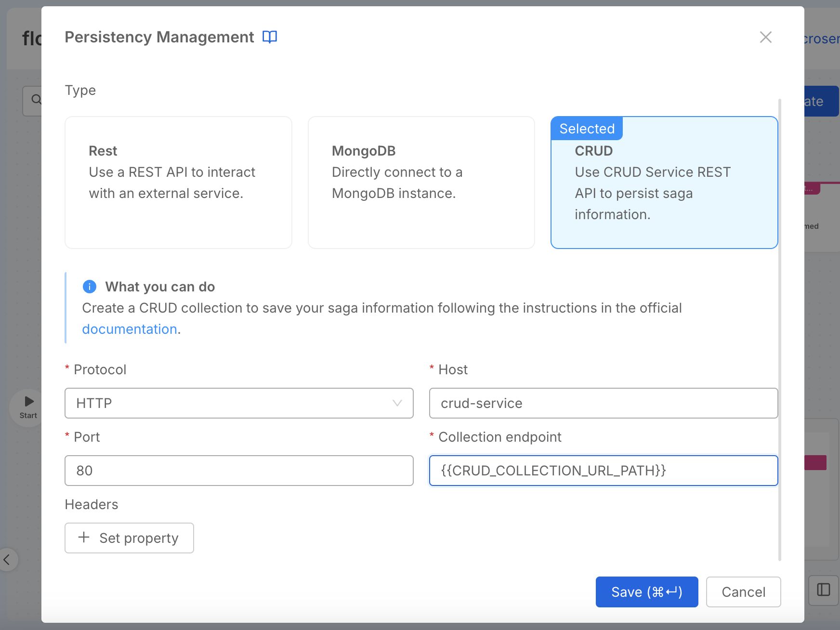This screenshot has width=840, height=630.
Task: Open the official documentation link
Action: [x=130, y=328]
